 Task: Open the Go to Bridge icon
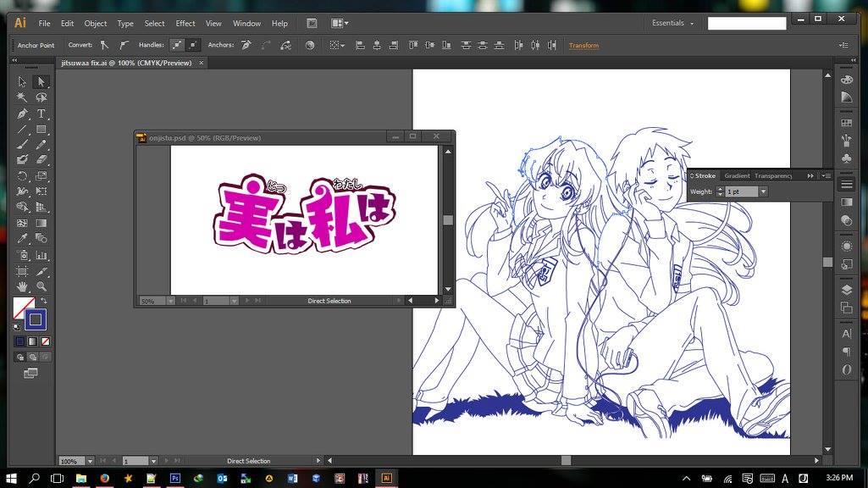[x=312, y=23]
